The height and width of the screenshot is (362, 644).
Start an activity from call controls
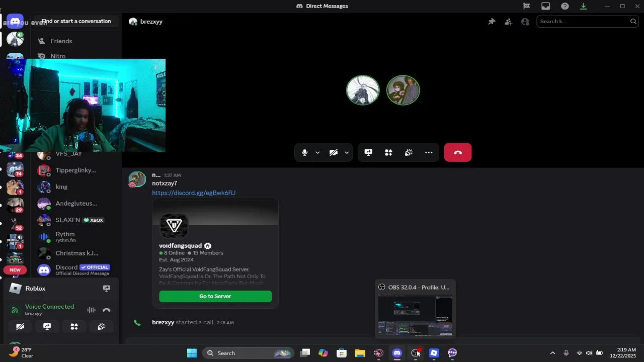[388, 152]
